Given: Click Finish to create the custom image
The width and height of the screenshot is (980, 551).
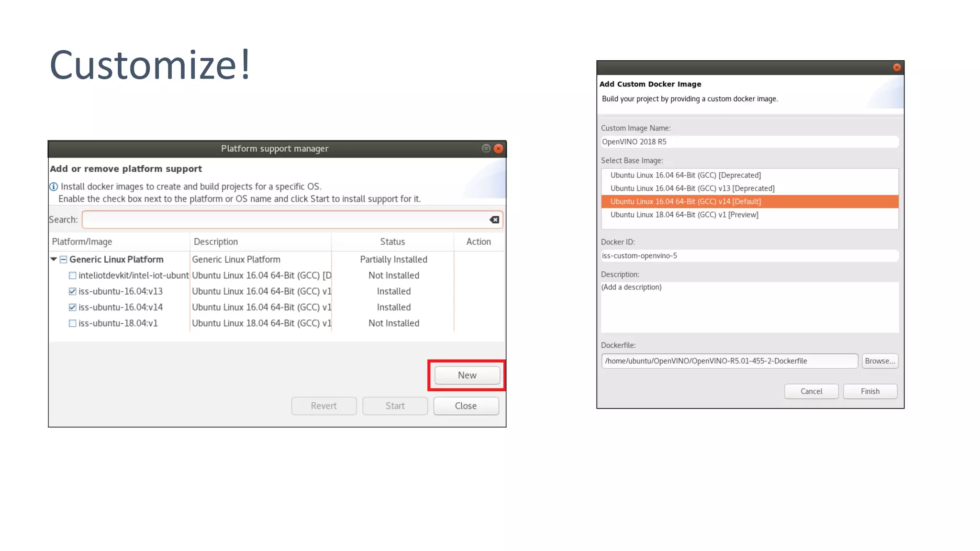Looking at the screenshot, I should tap(870, 391).
